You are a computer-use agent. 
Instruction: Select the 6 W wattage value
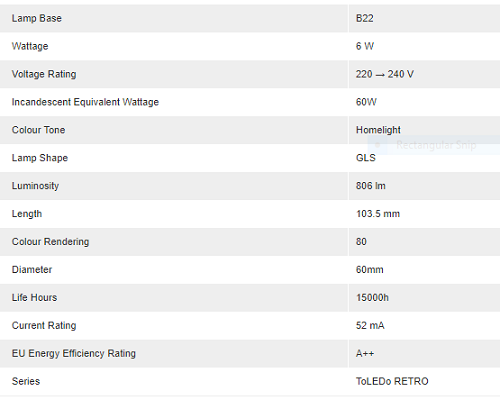[x=365, y=46]
